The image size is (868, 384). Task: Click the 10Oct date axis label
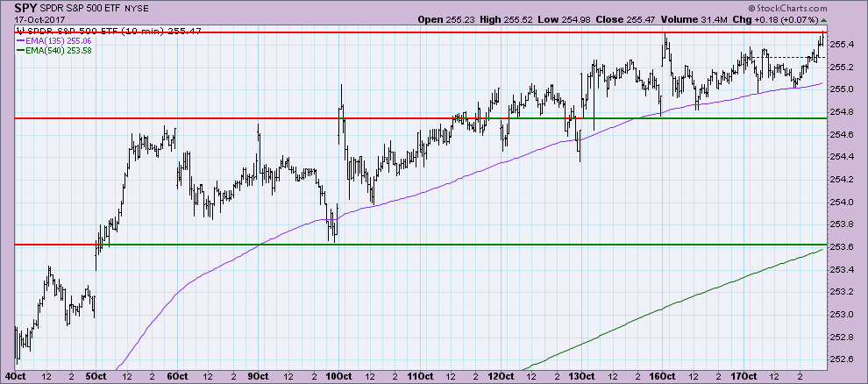338,376
